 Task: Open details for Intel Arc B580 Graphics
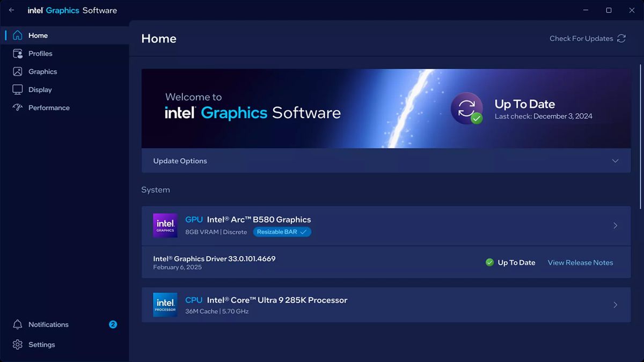point(615,225)
